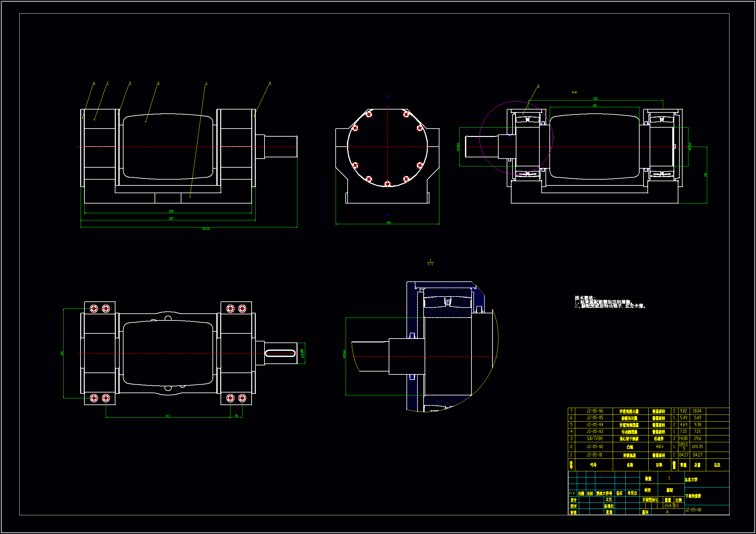Image resolution: width=756 pixels, height=534 pixels.
Task: Select the 417 dimension in bottom plan view
Action: click(x=168, y=416)
